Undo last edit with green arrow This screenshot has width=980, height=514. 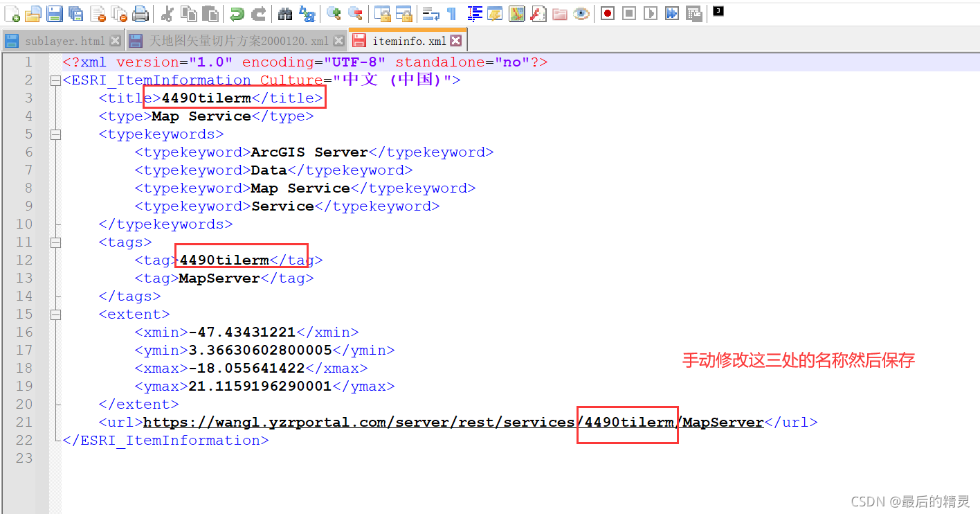coord(237,13)
